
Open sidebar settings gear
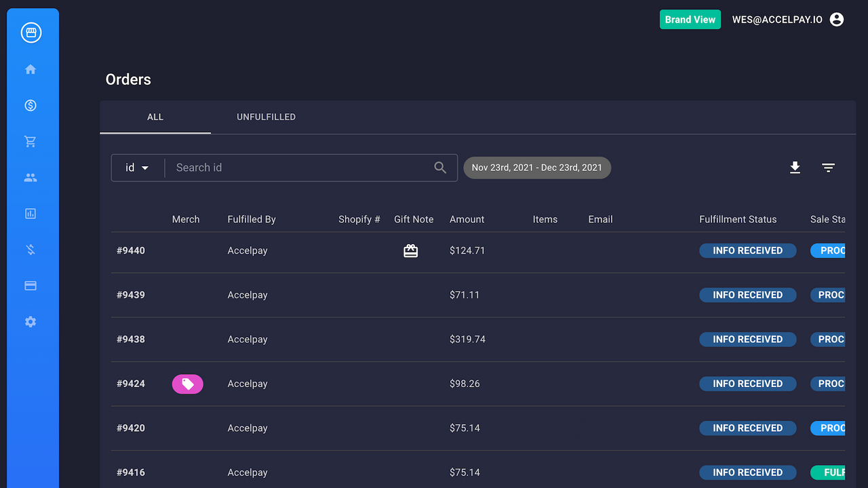pyautogui.click(x=30, y=321)
